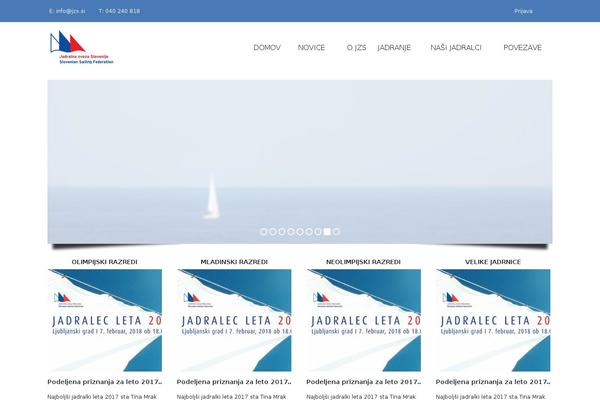Open the NAŠI JADRALCI menu item
This screenshot has height=400, width=600.
click(456, 47)
